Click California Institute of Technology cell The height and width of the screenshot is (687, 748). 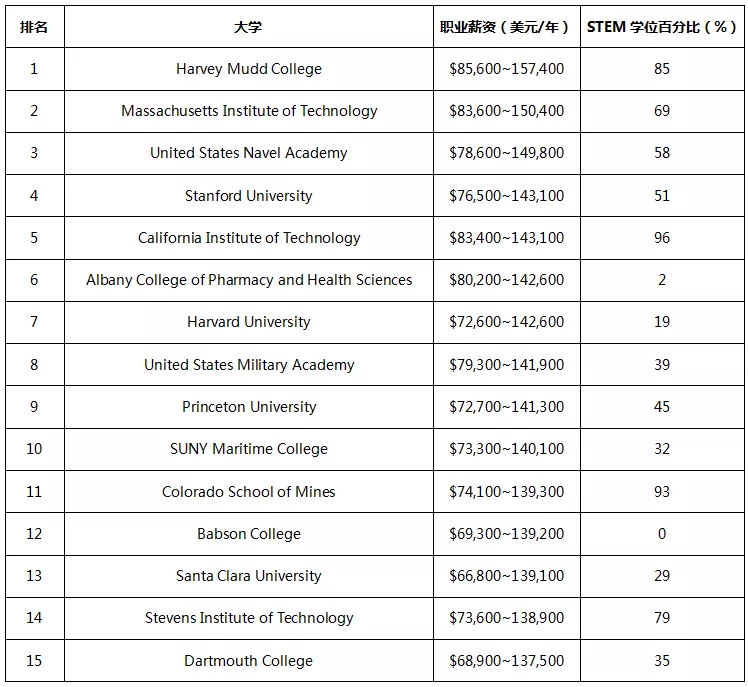[x=249, y=238]
